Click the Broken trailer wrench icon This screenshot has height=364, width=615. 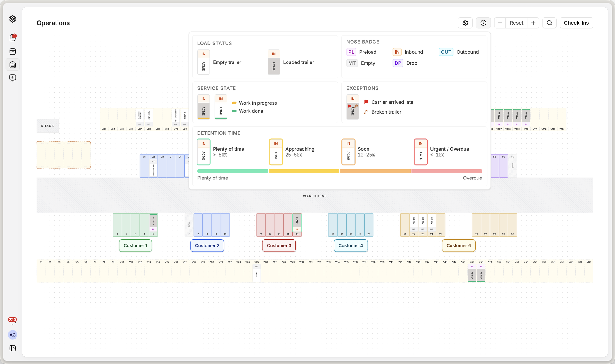[366, 112]
